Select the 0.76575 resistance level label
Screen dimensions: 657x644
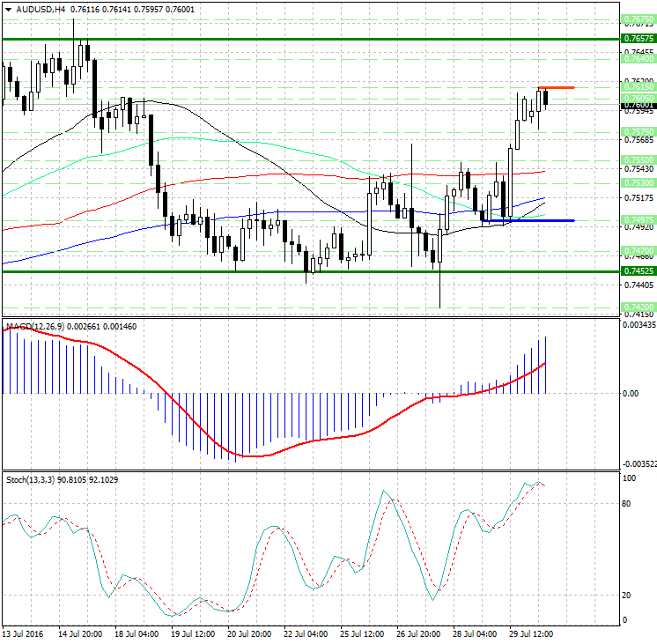(639, 39)
